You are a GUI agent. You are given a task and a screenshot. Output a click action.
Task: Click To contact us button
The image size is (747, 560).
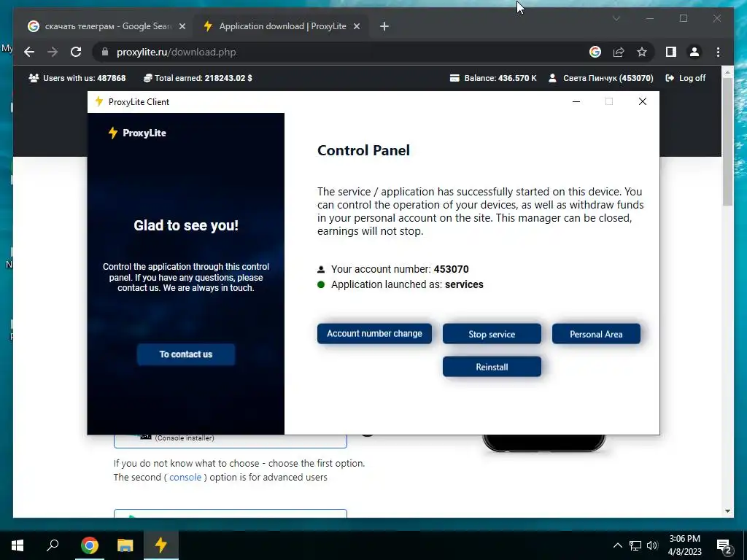tap(186, 354)
